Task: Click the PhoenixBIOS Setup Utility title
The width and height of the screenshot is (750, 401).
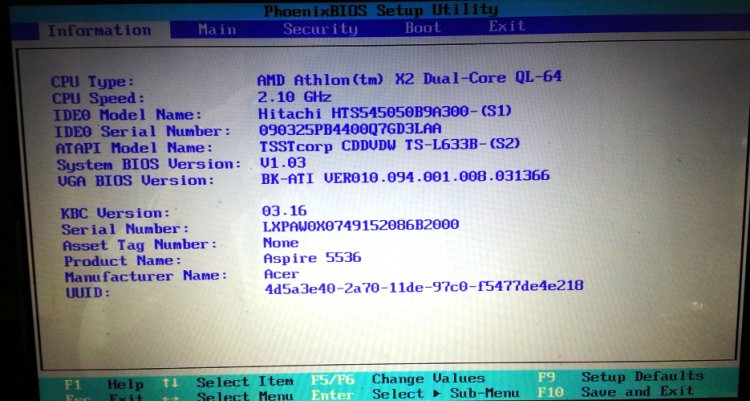Action: click(x=381, y=10)
